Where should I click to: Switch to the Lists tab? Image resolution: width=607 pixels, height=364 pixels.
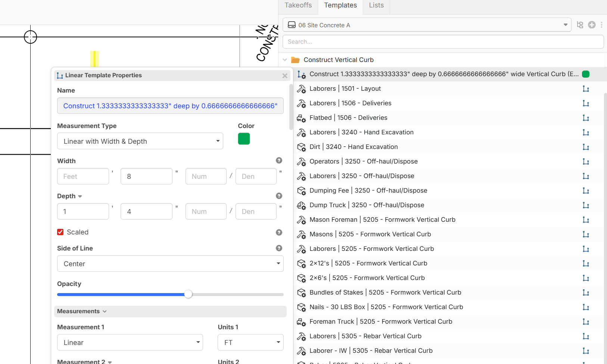pos(376,5)
